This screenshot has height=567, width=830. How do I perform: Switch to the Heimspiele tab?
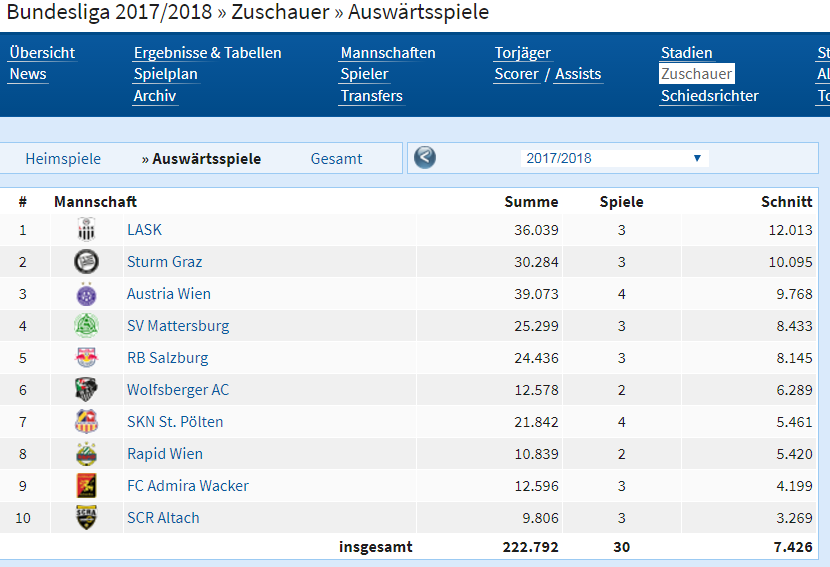coord(63,159)
